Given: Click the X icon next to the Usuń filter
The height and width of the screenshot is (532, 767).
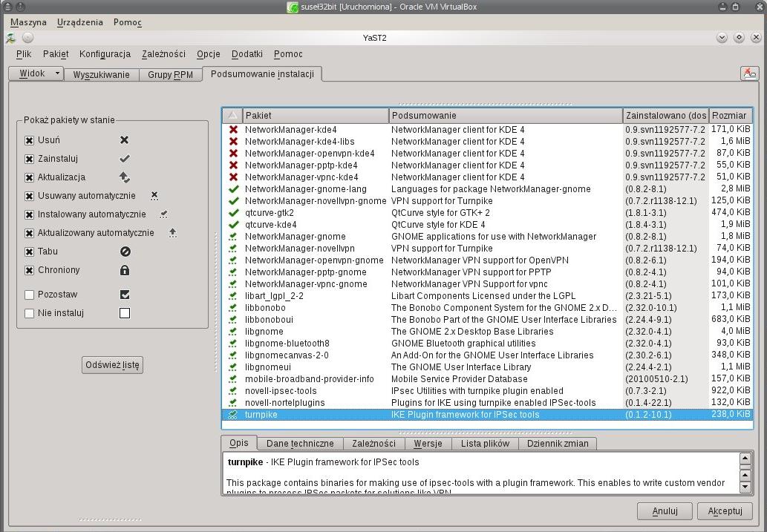Looking at the screenshot, I should 124,139.
